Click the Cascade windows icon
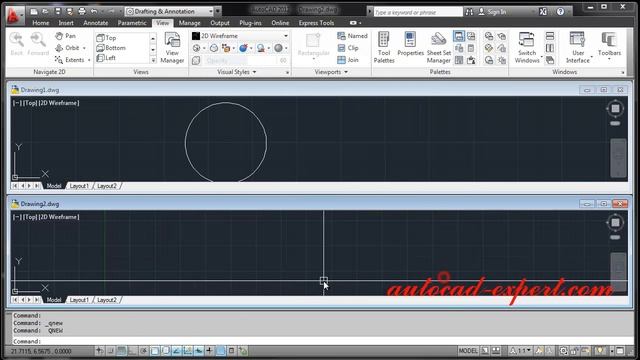640x360 pixels. [x=550, y=60]
